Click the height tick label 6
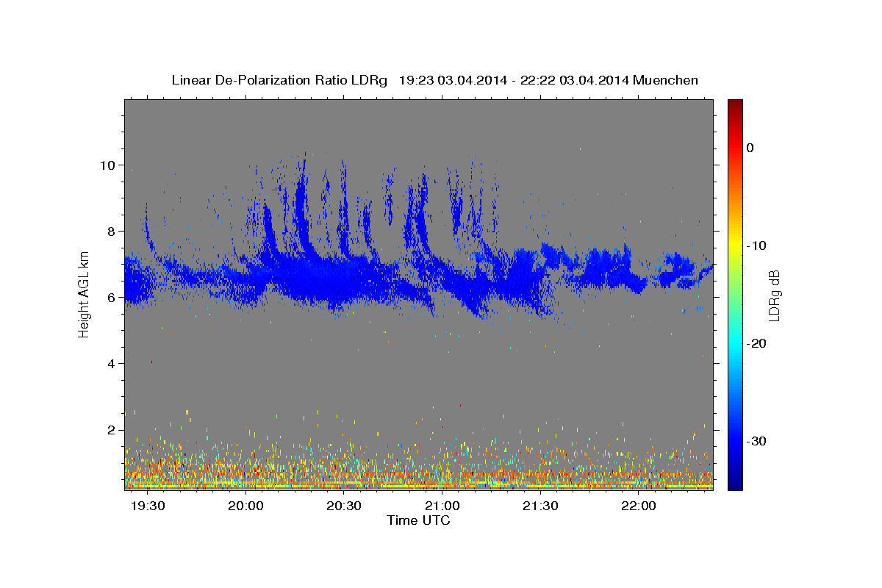The height and width of the screenshot is (588, 882). tap(112, 297)
